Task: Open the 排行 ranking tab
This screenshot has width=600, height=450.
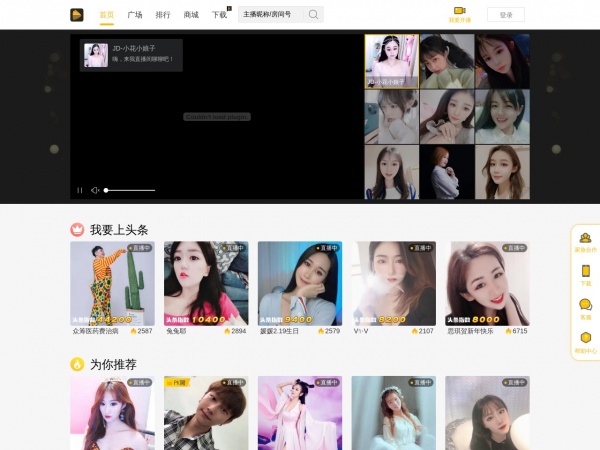Action: click(x=163, y=15)
